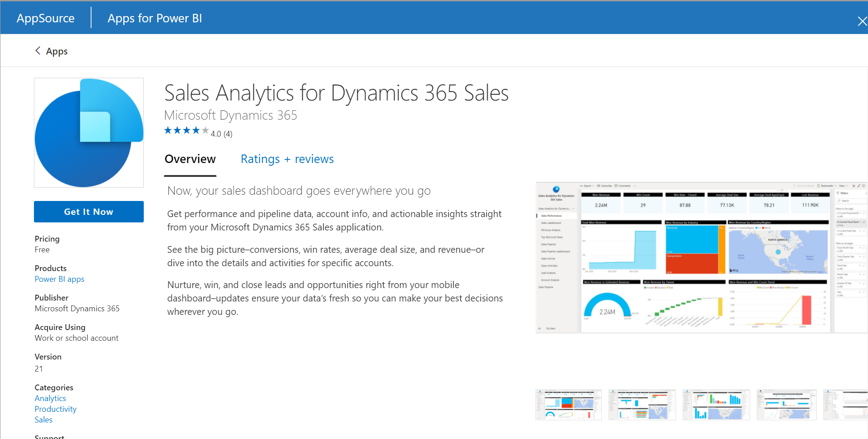Click the Sales Analytics app logo
Viewport: 868px width, 439px height.
click(89, 133)
